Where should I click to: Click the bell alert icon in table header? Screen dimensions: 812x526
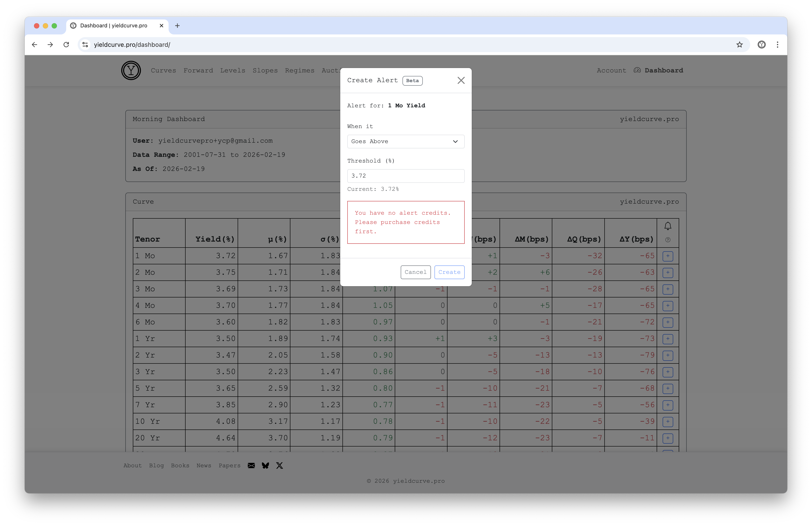point(668,226)
